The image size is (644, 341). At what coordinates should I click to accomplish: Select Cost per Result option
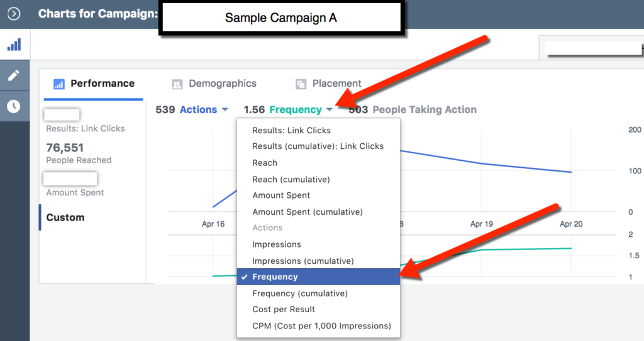[x=284, y=309]
